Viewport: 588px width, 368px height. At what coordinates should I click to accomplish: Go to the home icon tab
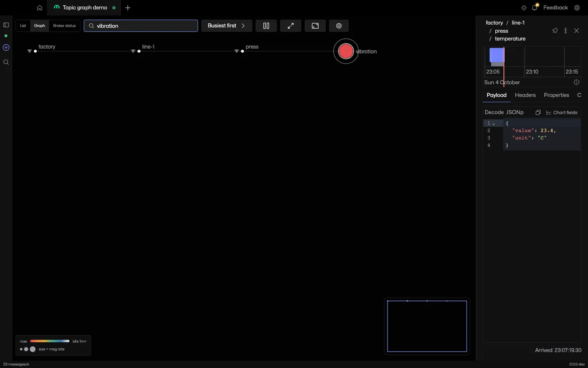pyautogui.click(x=39, y=8)
